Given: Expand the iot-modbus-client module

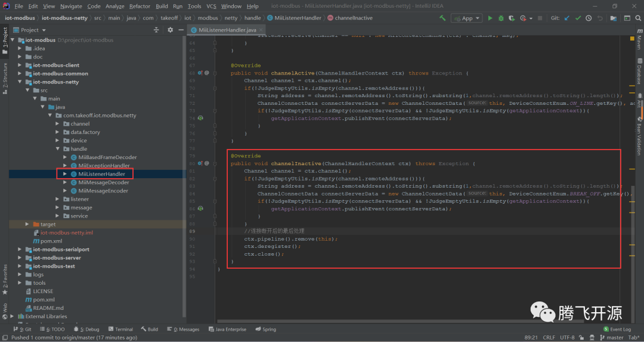Looking at the screenshot, I should pos(20,66).
